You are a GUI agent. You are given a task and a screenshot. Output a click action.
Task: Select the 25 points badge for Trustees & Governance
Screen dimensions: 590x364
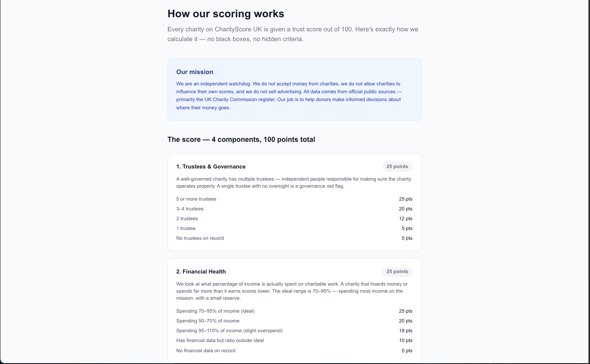(397, 167)
